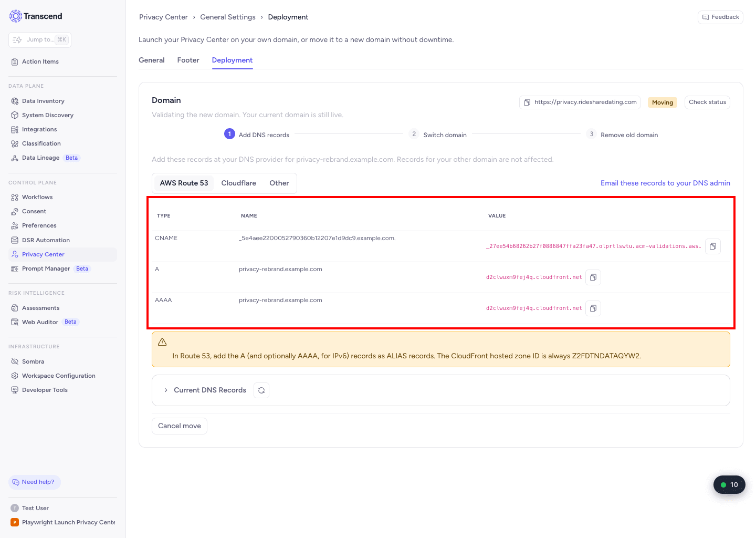Open Workspace Configuration

coord(58,376)
